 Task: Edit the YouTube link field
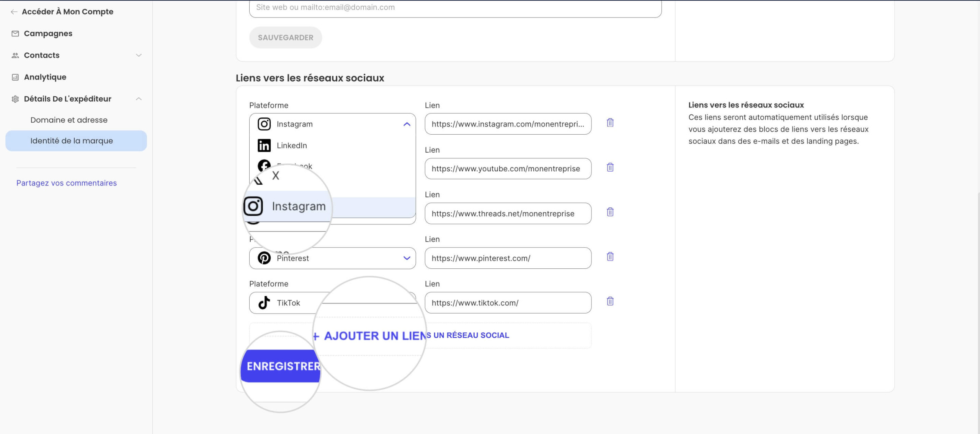click(x=508, y=169)
